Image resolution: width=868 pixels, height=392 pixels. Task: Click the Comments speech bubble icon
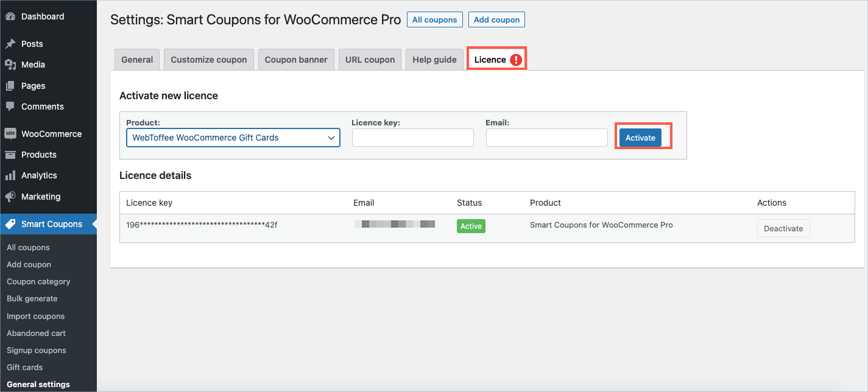tap(10, 107)
